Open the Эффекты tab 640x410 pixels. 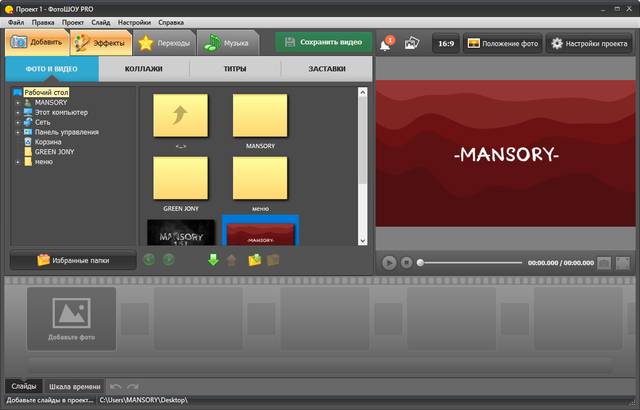click(x=100, y=43)
